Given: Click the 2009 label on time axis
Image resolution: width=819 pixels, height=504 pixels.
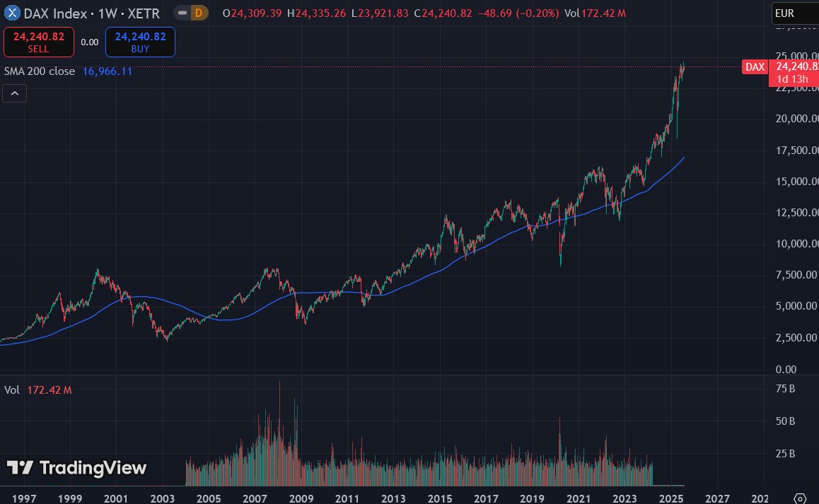Looking at the screenshot, I should 301,499.
